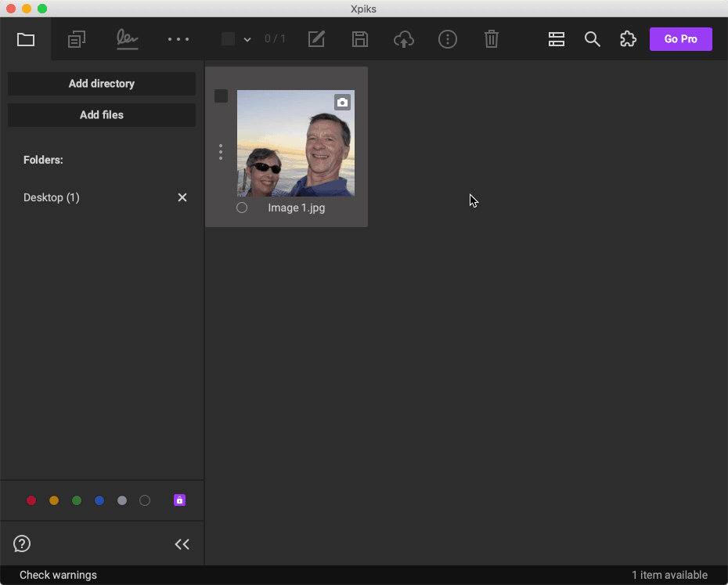Toggle the selection checkbox on Image 1.jpg

(221, 96)
